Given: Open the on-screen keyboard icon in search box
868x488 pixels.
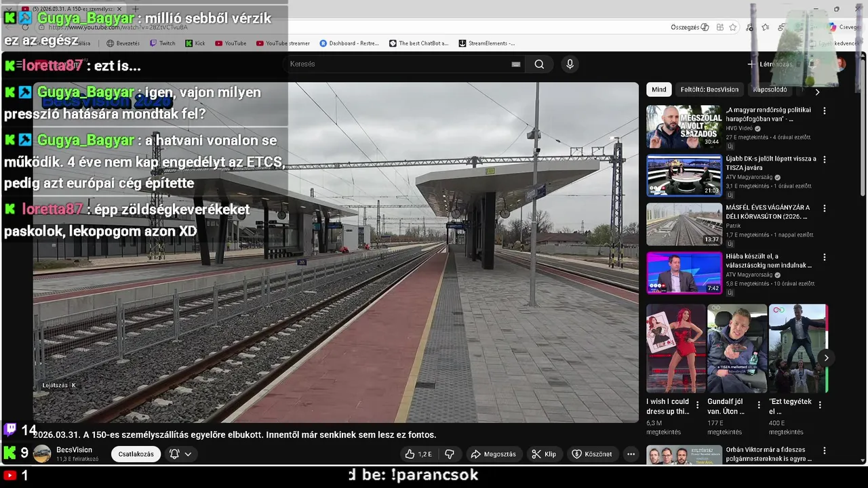Looking at the screenshot, I should (516, 64).
